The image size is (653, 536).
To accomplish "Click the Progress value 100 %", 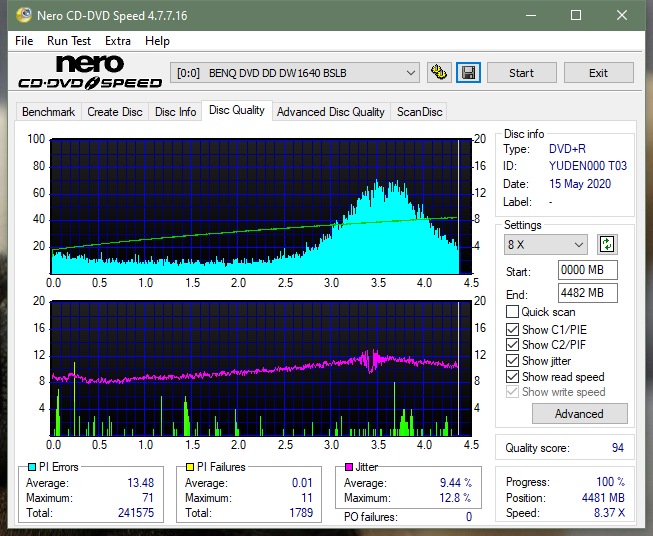I will 611,482.
